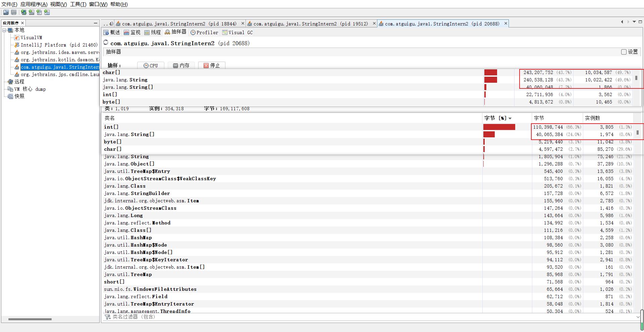Viewport: 644px width, 332px height.
Task: Click the Java icon of org.jetbrains.jps.cmdline node
Action: (17, 74)
